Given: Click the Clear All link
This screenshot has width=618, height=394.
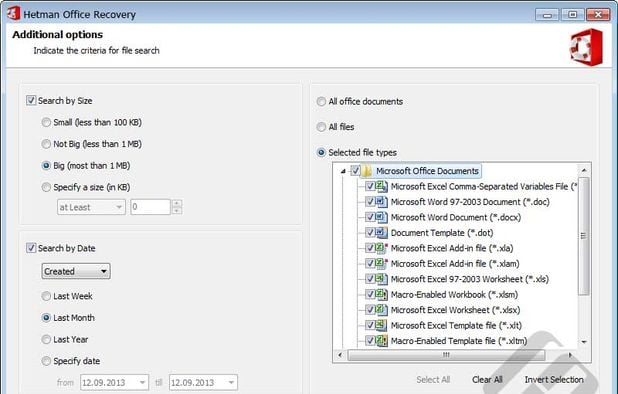Looking at the screenshot, I should tap(487, 380).
